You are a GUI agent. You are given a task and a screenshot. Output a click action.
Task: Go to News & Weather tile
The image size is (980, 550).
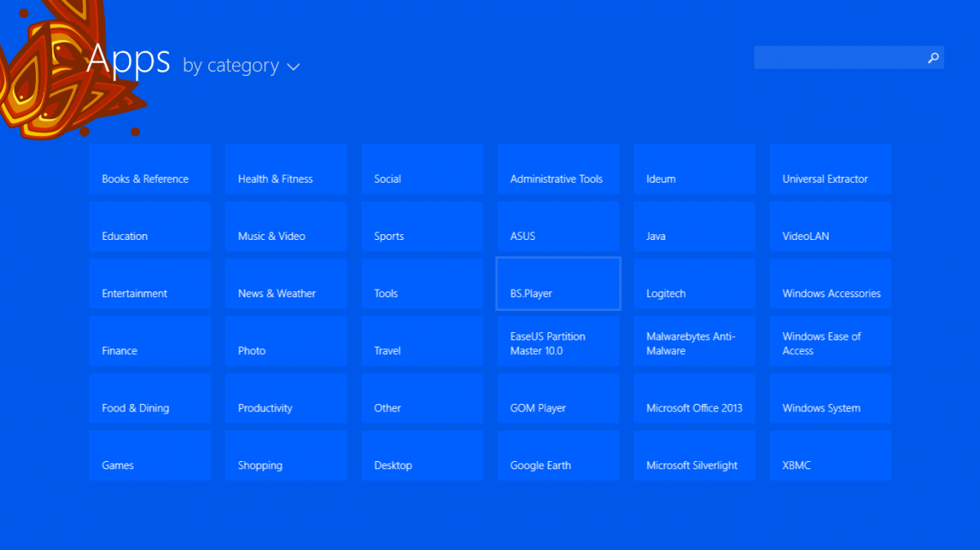pos(287,283)
